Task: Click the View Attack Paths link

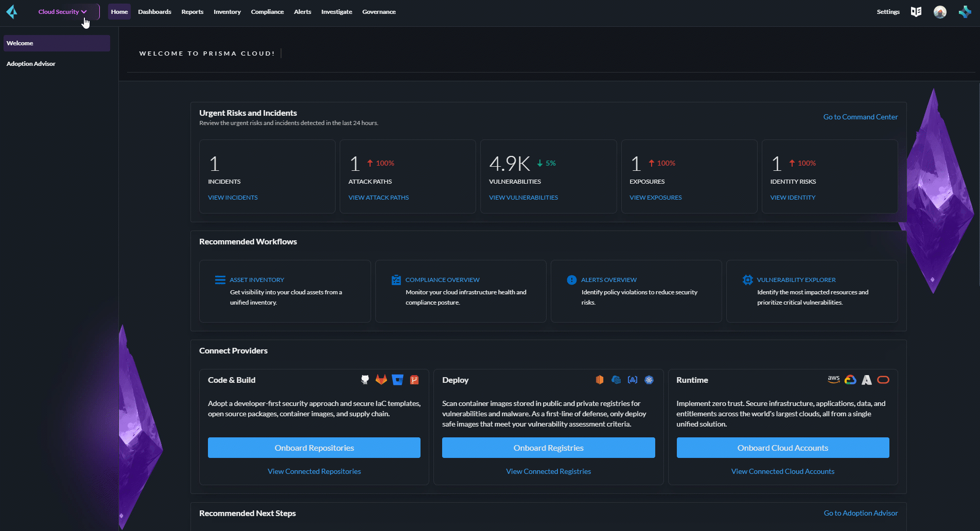Action: [378, 198]
